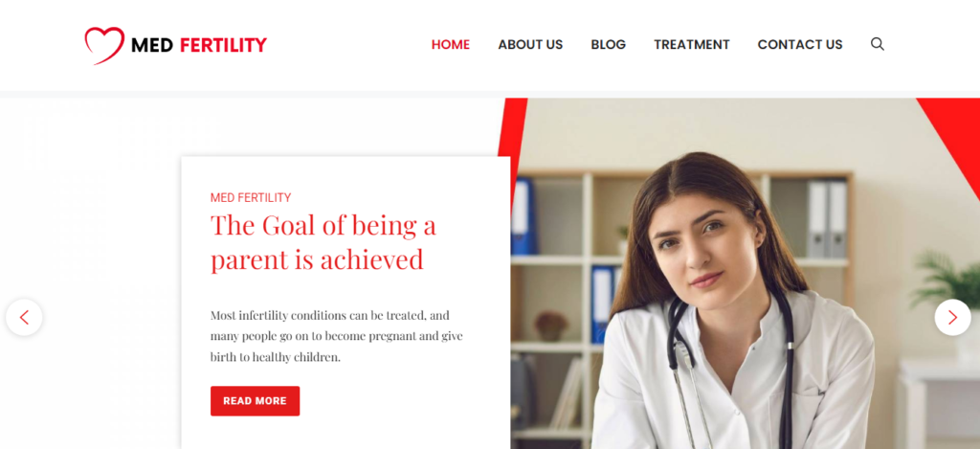Click the blue binders on the shelf
This screenshot has height=449, width=980.
pos(523,215)
